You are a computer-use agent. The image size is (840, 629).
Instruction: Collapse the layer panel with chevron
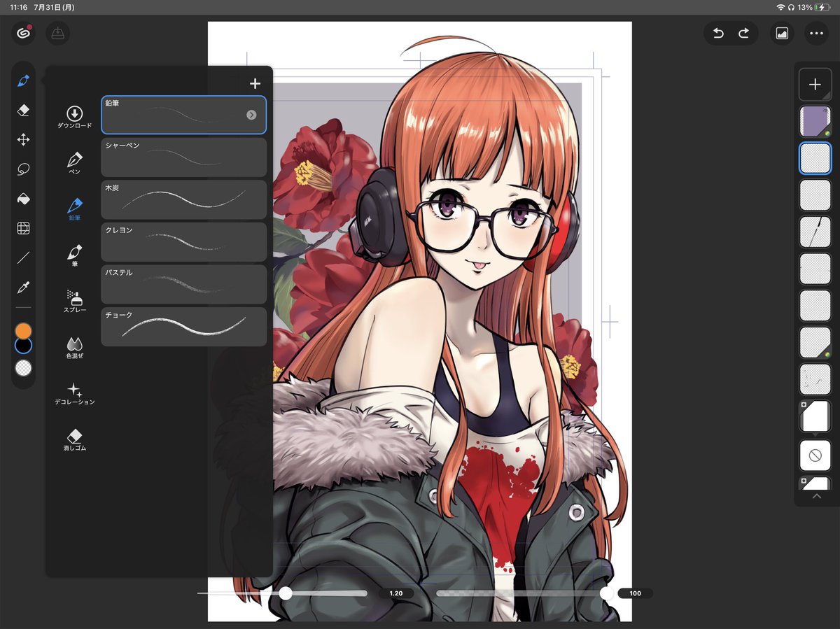pyautogui.click(x=816, y=496)
